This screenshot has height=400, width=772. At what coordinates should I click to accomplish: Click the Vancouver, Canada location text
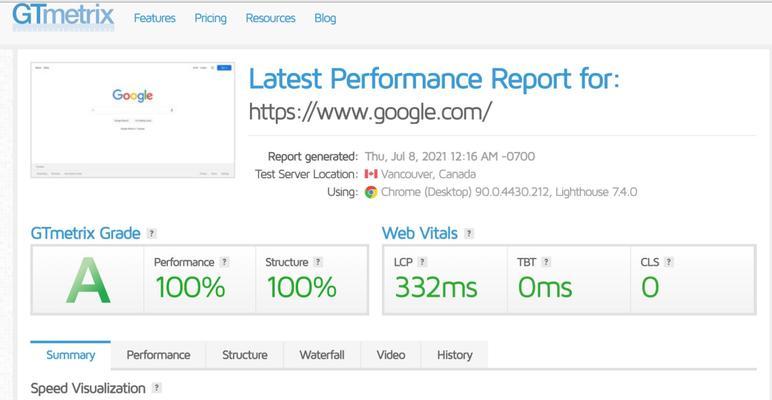(428, 174)
